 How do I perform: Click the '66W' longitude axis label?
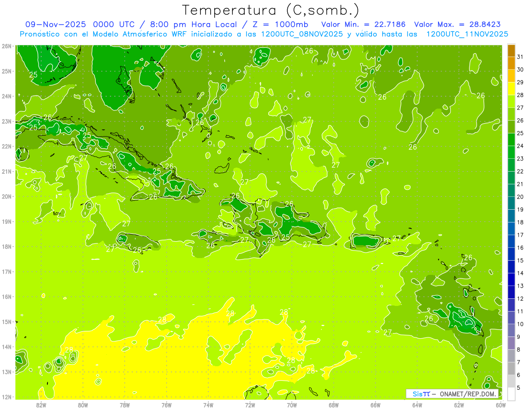(x=376, y=405)
